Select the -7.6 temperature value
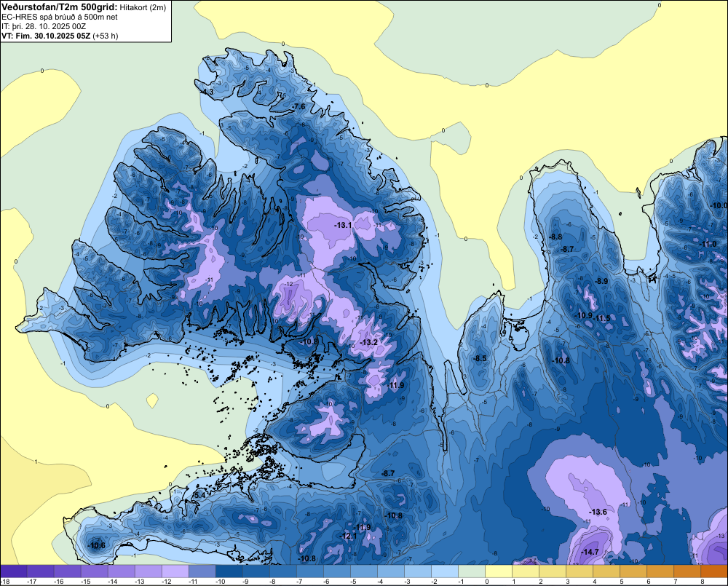The image size is (728, 586). click(x=299, y=107)
